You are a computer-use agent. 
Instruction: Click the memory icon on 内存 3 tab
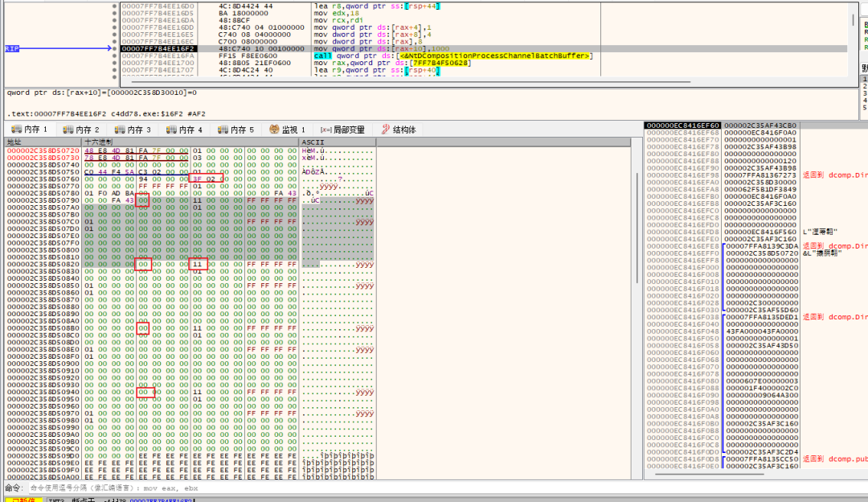pos(120,130)
